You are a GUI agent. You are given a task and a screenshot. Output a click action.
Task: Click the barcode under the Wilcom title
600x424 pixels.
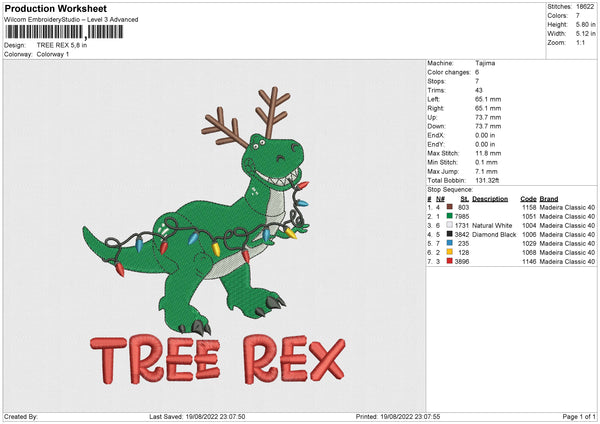64,32
